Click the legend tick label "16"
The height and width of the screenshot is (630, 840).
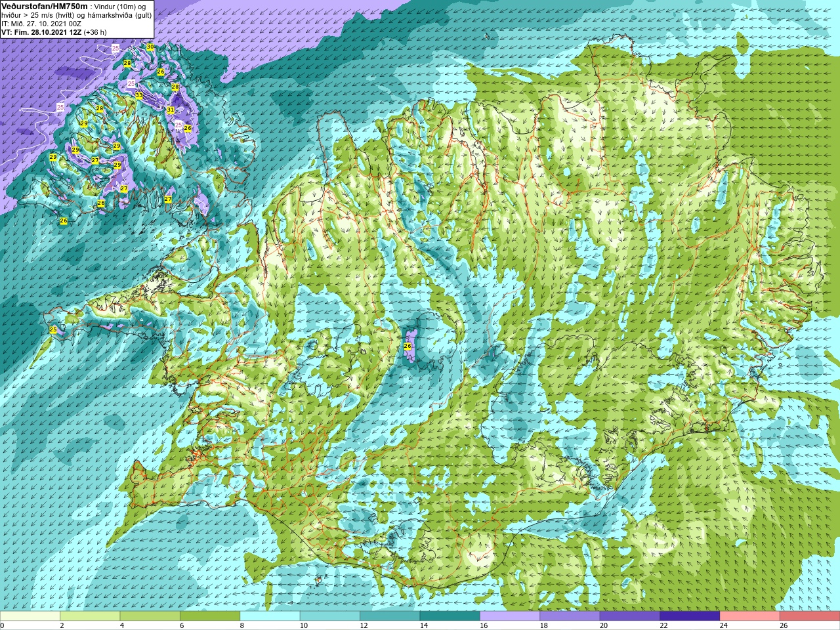483,626
